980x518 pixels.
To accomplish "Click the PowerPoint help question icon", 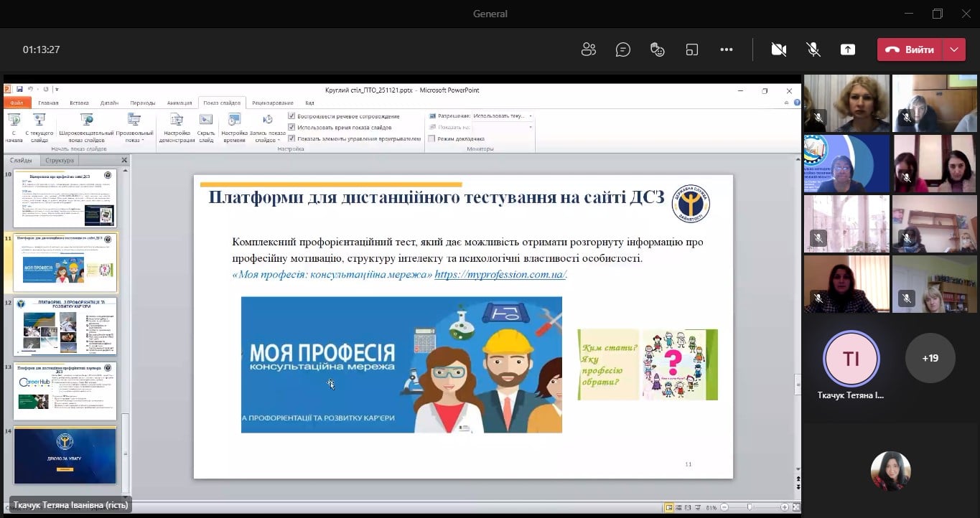I will point(798,103).
